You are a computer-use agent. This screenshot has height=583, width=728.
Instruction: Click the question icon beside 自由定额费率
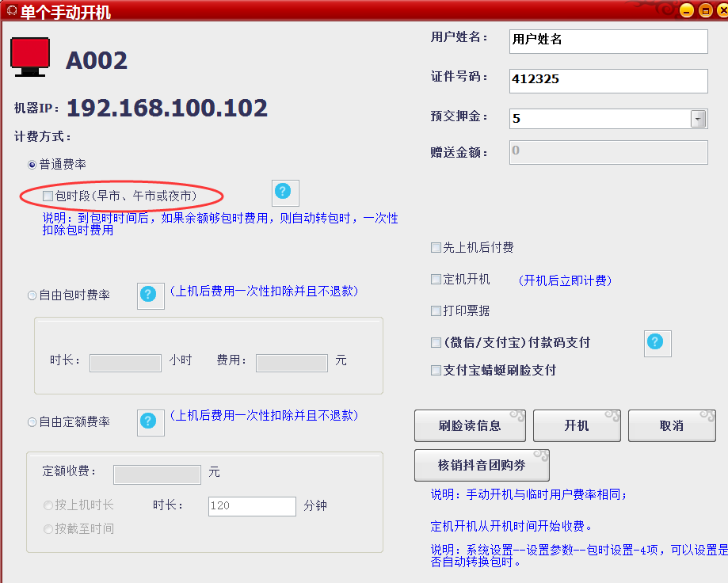(150, 421)
